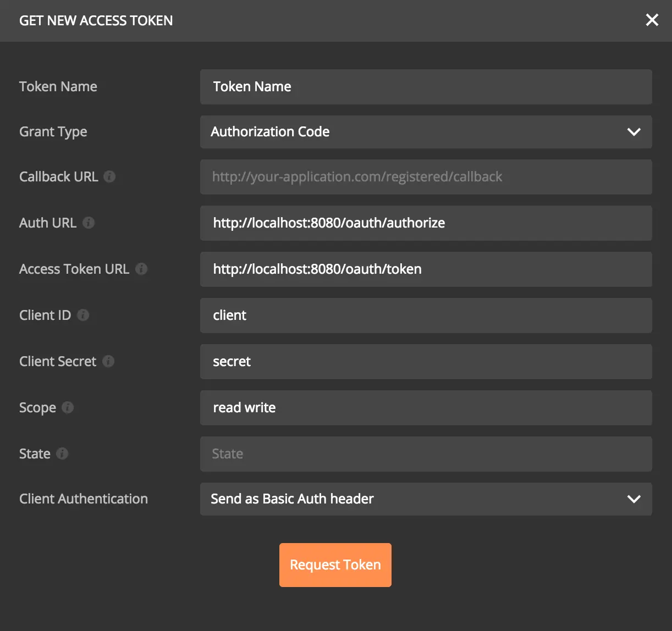The image size is (672, 631).
Task: Click the info icon next to Callback URL
Action: [x=109, y=176]
